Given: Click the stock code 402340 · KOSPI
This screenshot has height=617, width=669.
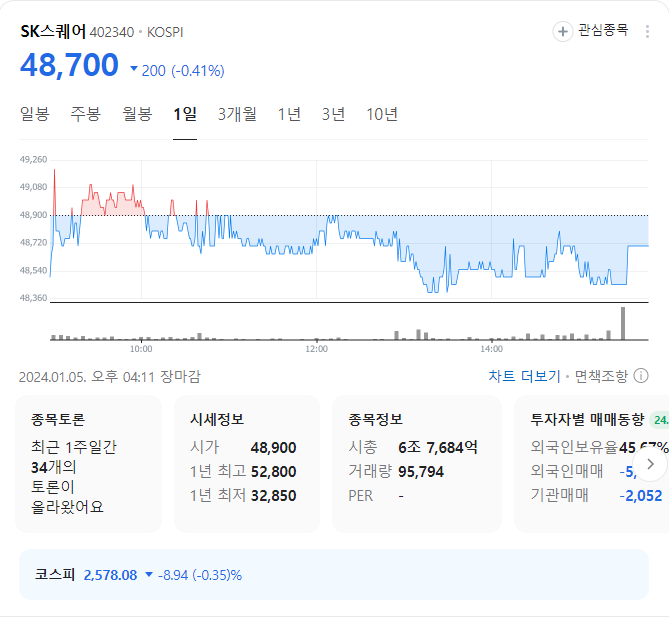Looking at the screenshot, I should [x=137, y=32].
